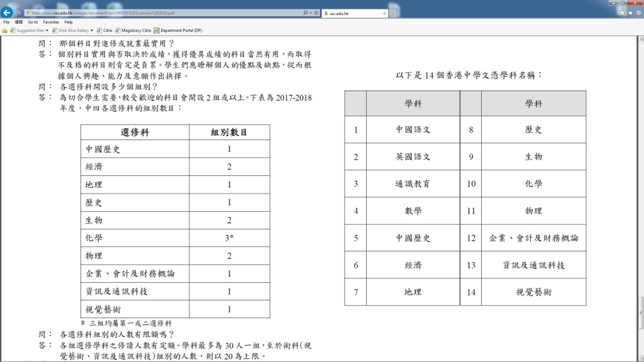Click the 3* group count cell
Image resolution: width=644 pixels, height=362 pixels.
229,238
